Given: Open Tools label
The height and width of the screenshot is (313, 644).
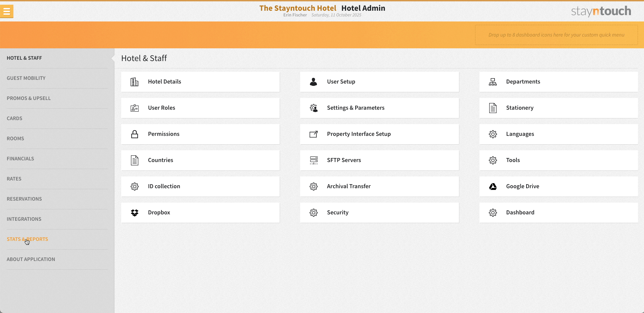Looking at the screenshot, I should pyautogui.click(x=513, y=160).
